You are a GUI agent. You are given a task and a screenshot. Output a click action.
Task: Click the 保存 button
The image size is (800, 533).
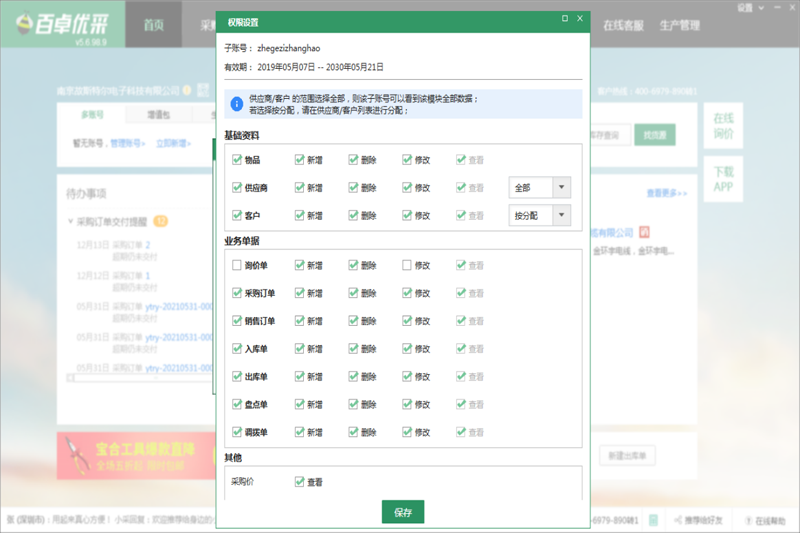tap(403, 512)
